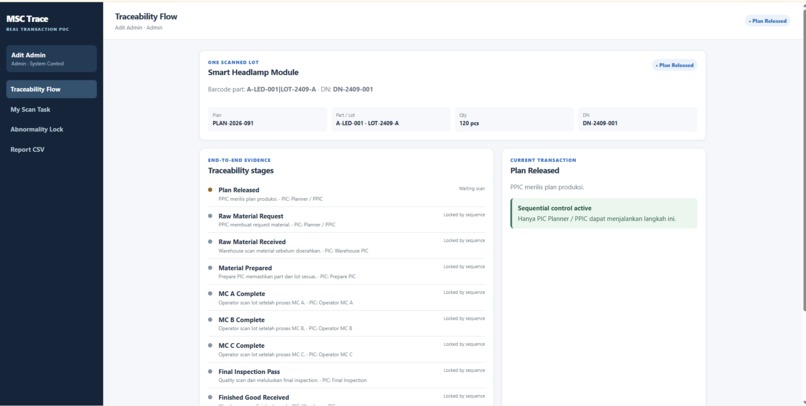
Task: Click the gray dot beside MC B Complete
Action: [x=210, y=320]
